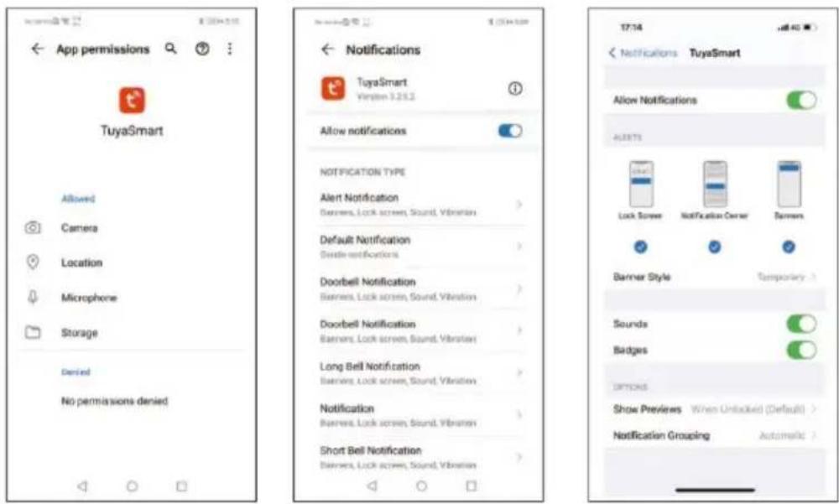Viewport: 839px width, 504px height.
Task: Tap the Show Previews label
Action: point(647,409)
